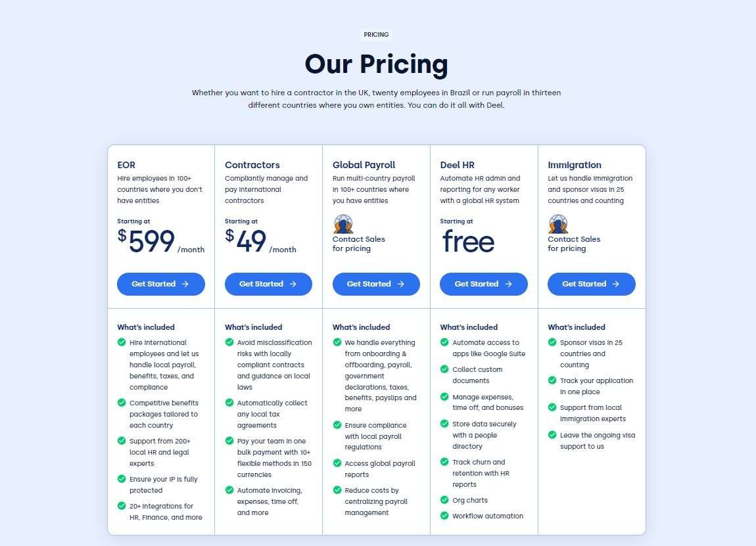Click the Contact Sales support icon under Global Payroll
Image resolution: width=756 pixels, height=546 pixels.
tap(343, 223)
